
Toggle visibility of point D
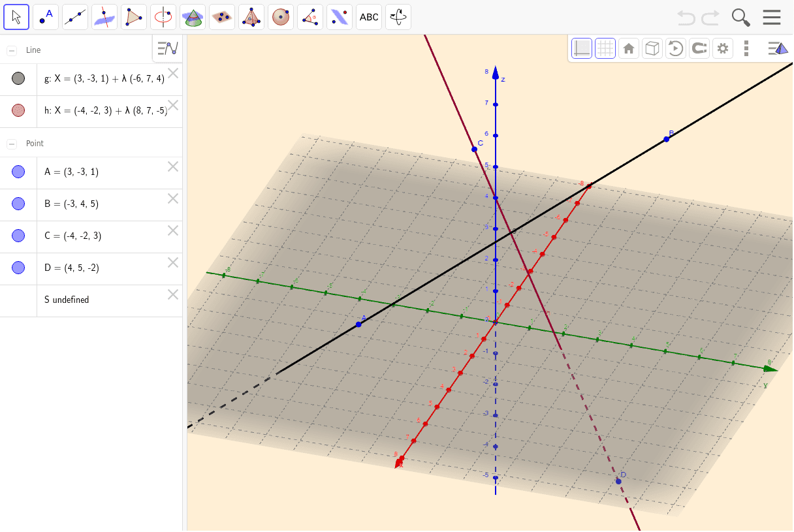(x=18, y=268)
